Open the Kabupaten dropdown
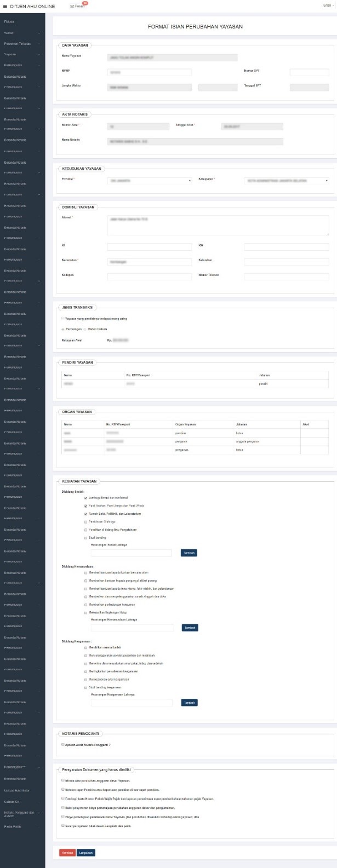Screen dimensions: 337x868 click(x=286, y=180)
